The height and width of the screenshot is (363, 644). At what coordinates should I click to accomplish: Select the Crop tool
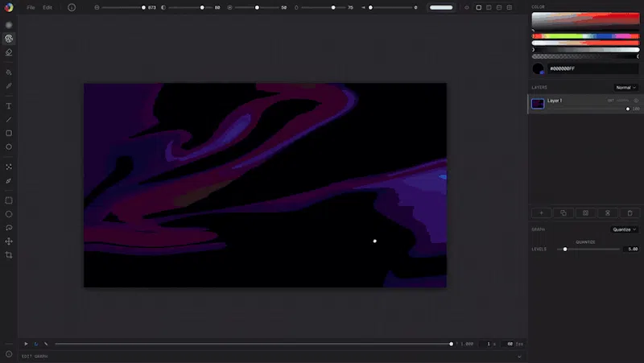pyautogui.click(x=9, y=255)
